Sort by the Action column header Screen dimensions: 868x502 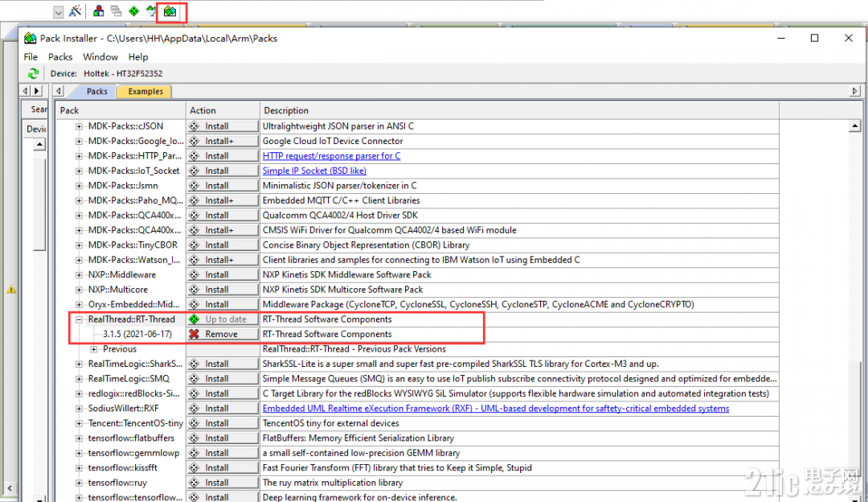(223, 110)
